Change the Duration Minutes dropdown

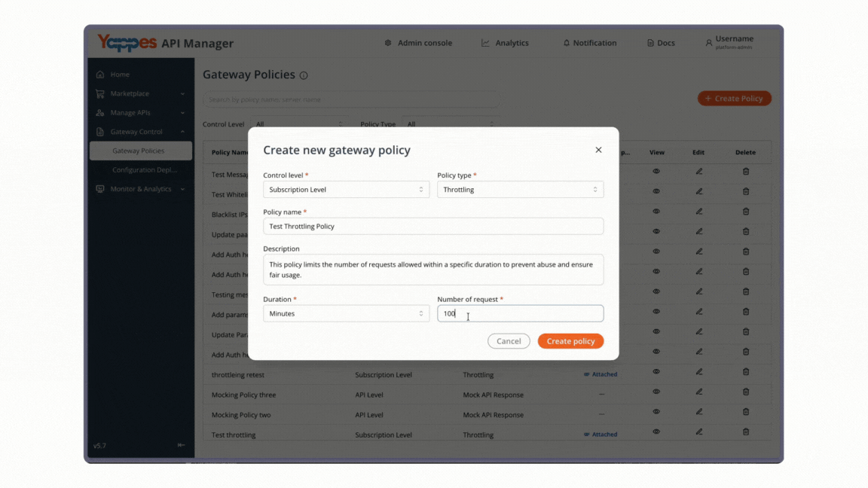(346, 314)
